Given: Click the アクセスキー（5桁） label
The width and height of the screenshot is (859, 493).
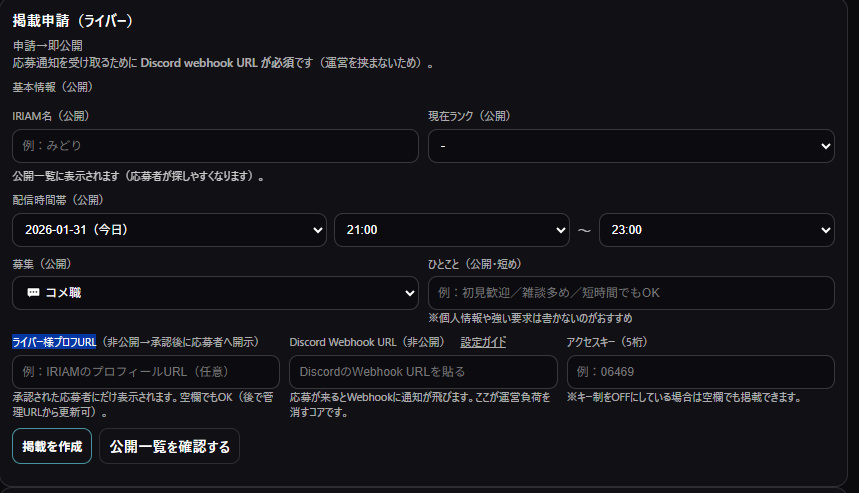Looking at the screenshot, I should pos(607,342).
